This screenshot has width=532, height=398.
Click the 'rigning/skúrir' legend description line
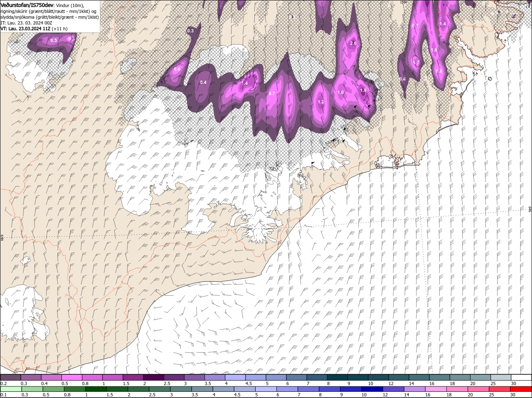(x=47, y=11)
